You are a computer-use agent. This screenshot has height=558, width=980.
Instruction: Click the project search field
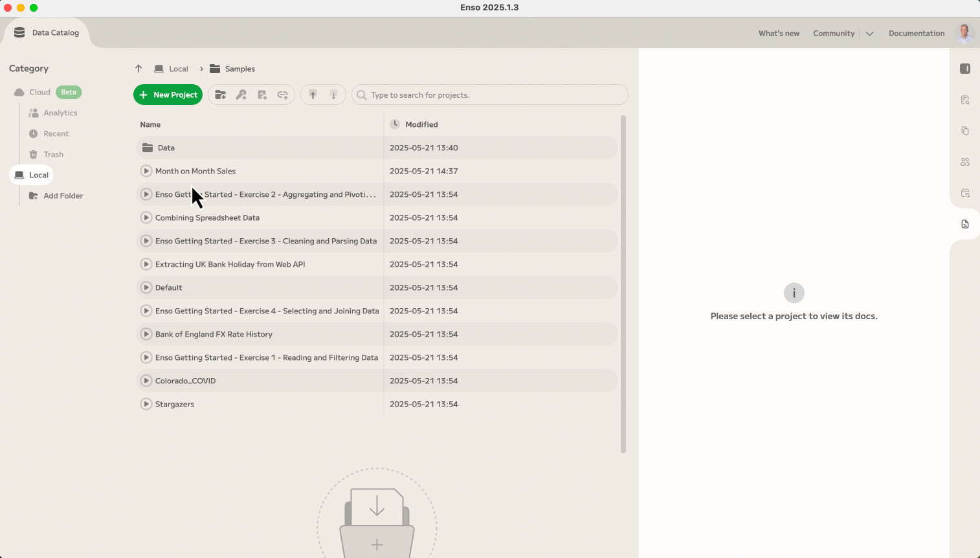coord(490,95)
